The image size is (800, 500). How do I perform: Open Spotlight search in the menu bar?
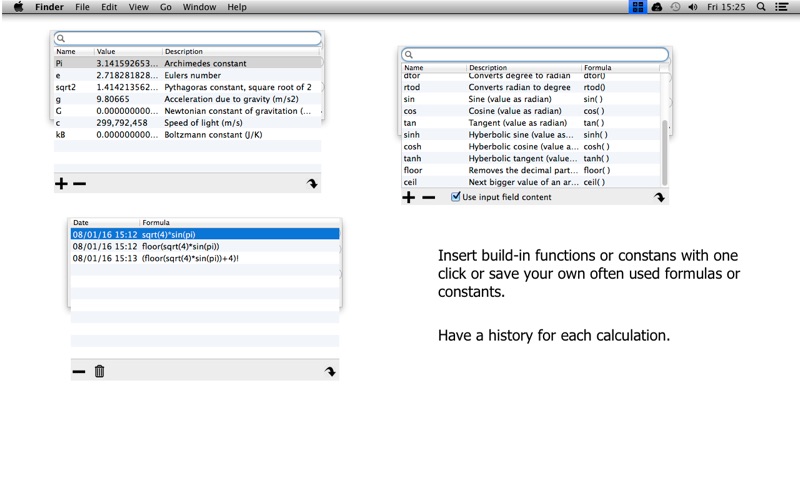click(761, 7)
